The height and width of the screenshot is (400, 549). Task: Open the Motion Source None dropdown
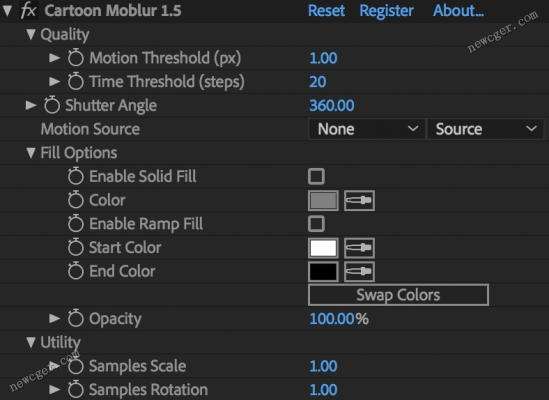tap(367, 129)
